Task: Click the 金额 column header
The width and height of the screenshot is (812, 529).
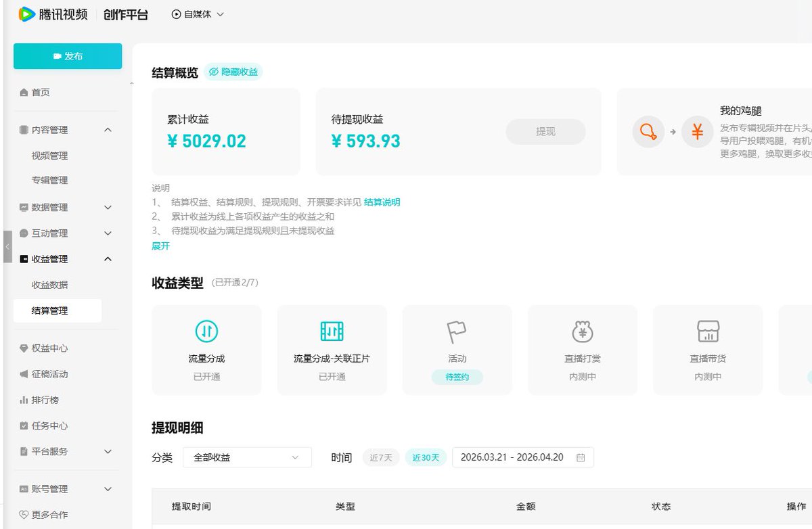Action: click(526, 507)
